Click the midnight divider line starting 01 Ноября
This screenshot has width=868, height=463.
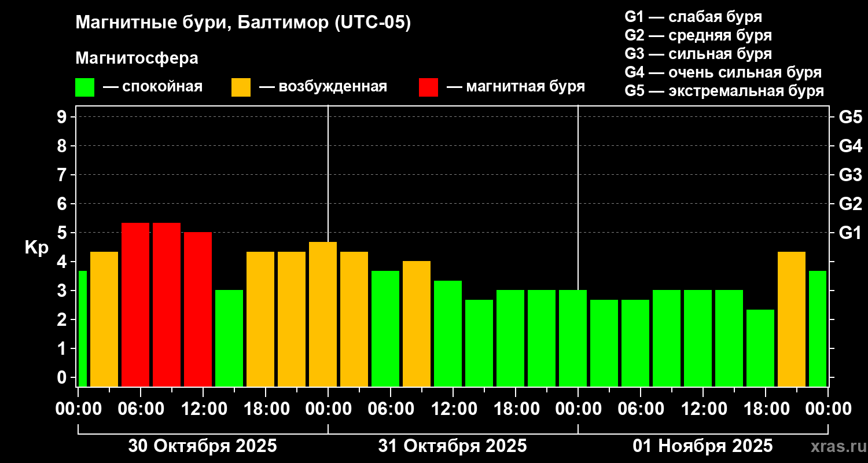[x=578, y=197]
